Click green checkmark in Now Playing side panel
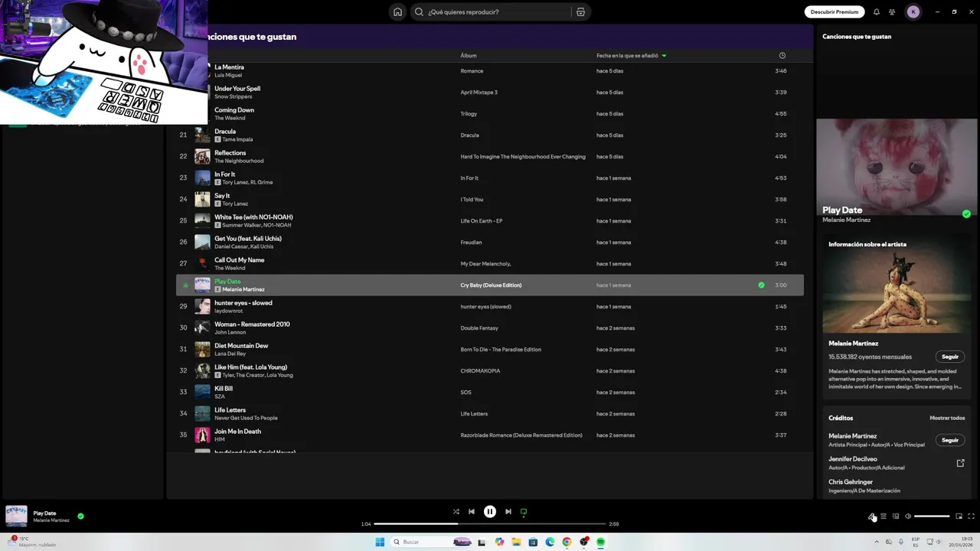Viewport: 980px width, 551px height. coord(966,214)
